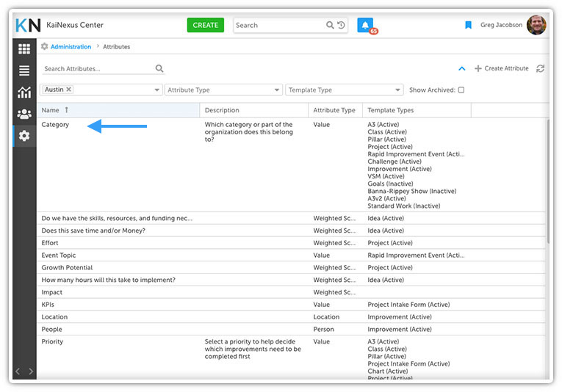The image size is (562, 392).
Task: Click Create Attribute button
Action: point(502,68)
